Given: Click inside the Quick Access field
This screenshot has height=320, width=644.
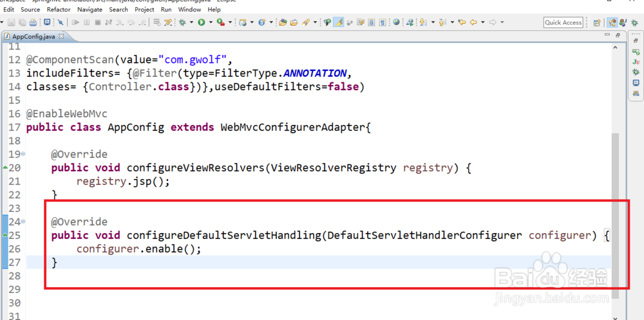Looking at the screenshot, I should [563, 23].
